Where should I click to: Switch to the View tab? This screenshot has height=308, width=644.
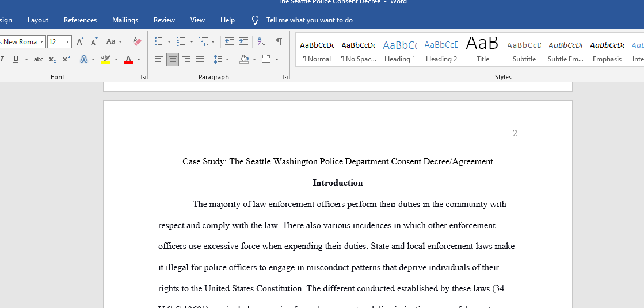click(x=197, y=20)
